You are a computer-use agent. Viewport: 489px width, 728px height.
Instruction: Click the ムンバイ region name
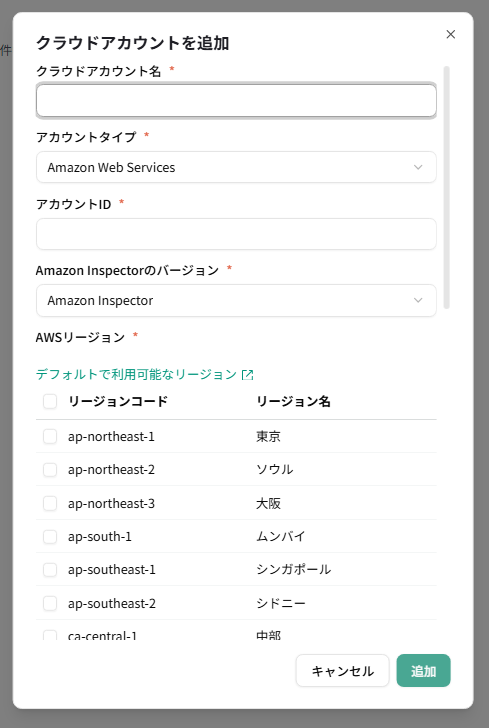[281, 537]
